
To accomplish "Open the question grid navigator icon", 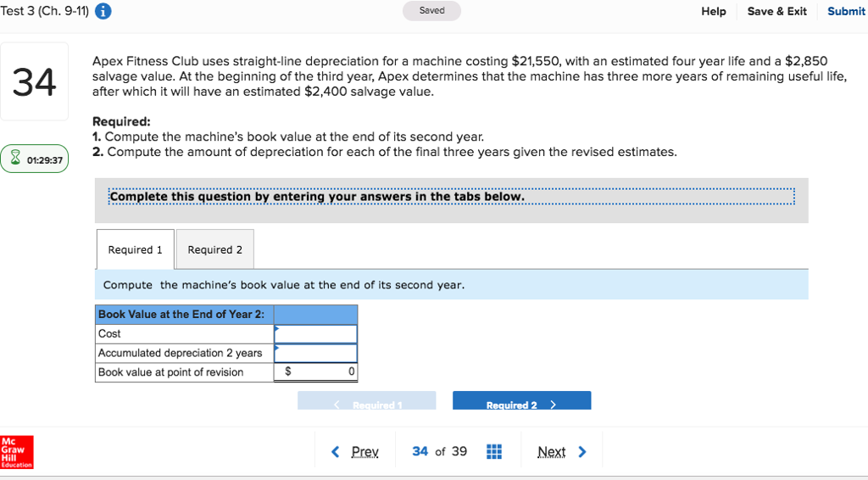I will pos(494,451).
